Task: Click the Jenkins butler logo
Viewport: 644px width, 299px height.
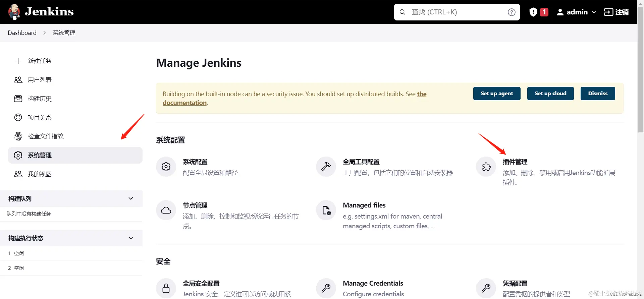Action: 14,12
